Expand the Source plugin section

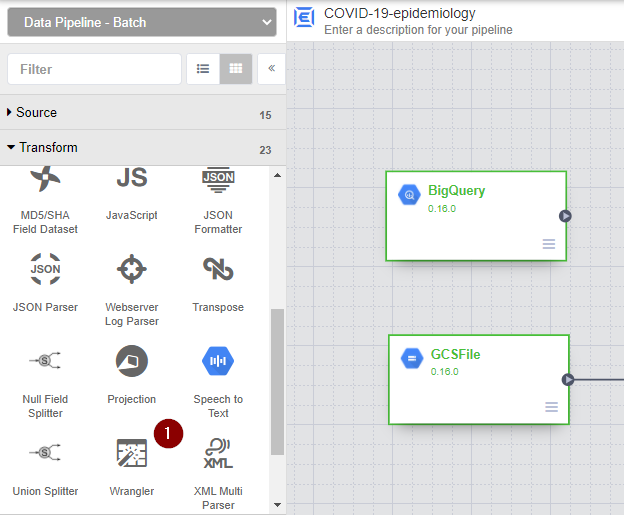[x=143, y=113]
